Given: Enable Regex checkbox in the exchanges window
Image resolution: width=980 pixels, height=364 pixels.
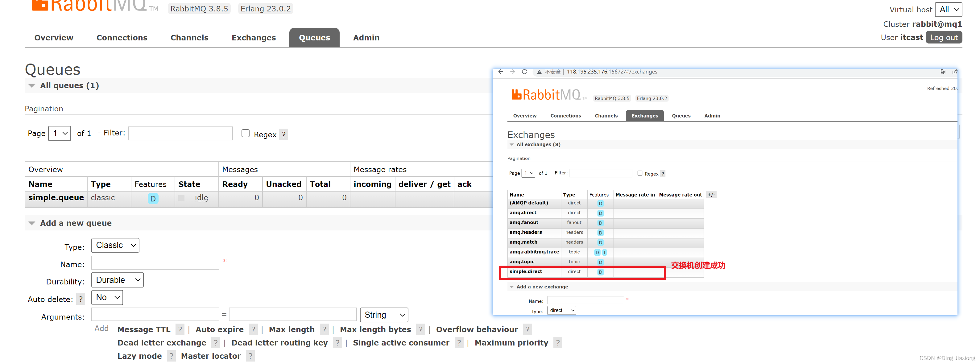Looking at the screenshot, I should tap(640, 173).
